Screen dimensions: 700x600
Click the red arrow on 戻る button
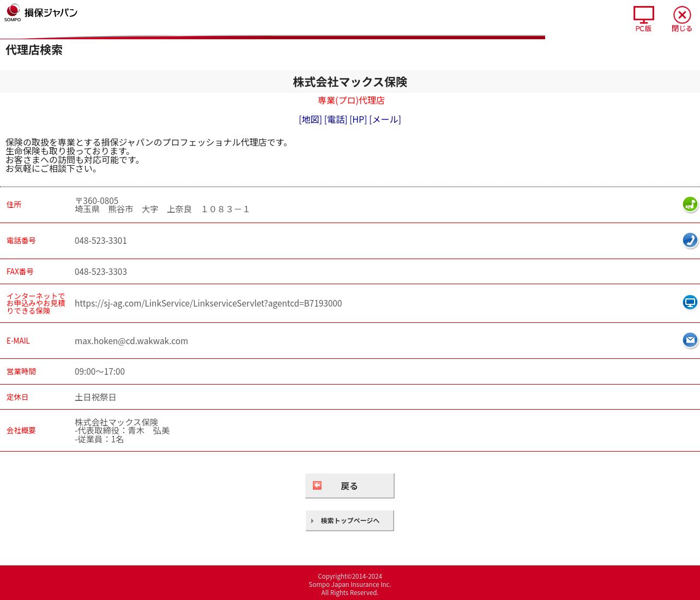tap(317, 485)
